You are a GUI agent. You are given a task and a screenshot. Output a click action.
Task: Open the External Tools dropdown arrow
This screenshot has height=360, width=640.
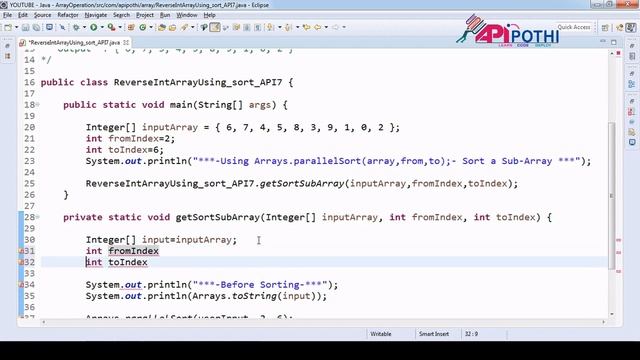[x=120, y=27]
